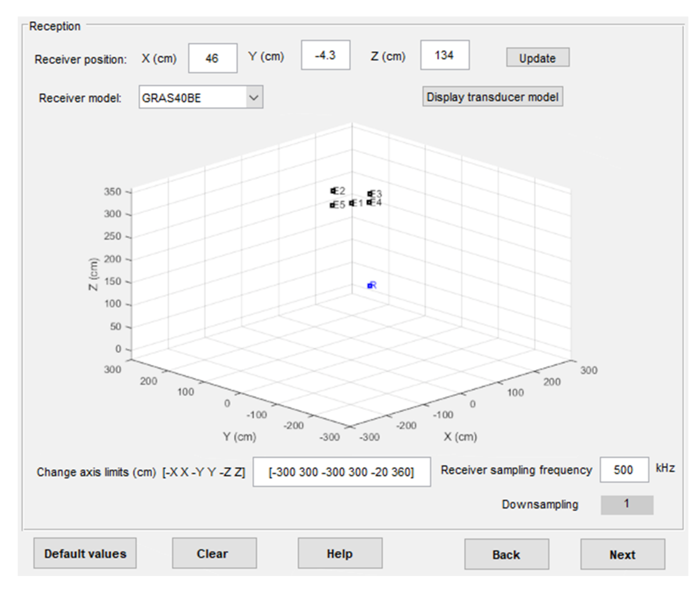Click the E5 emitter marker in plot

pyautogui.click(x=332, y=205)
